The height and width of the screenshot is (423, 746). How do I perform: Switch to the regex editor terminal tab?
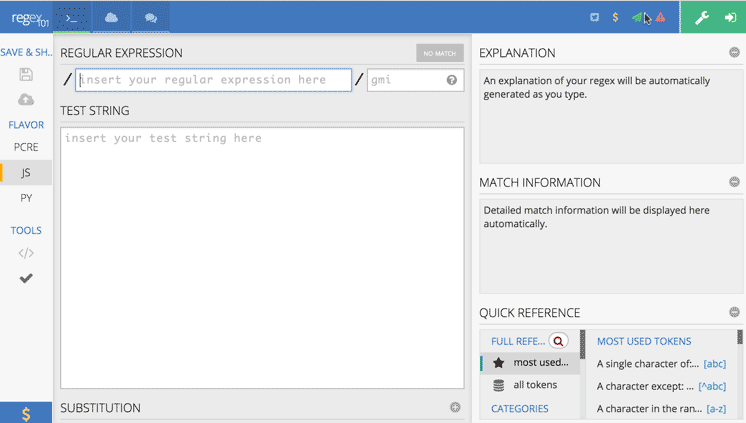tap(72, 17)
